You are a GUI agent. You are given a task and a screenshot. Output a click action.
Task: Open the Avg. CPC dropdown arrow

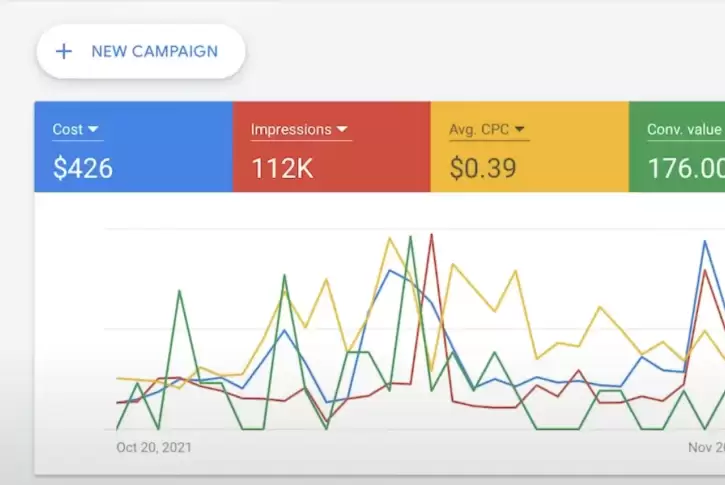[x=520, y=129]
